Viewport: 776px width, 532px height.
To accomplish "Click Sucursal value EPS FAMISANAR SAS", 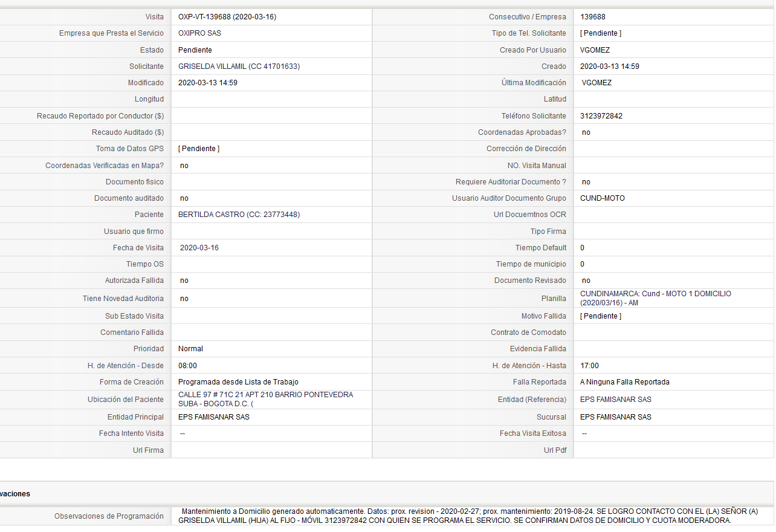I will (616, 417).
